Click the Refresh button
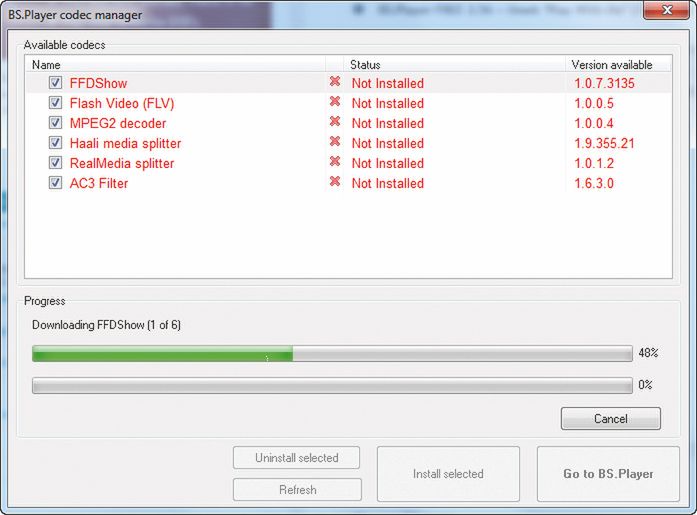Screen dimensions: 697x515 (297, 490)
